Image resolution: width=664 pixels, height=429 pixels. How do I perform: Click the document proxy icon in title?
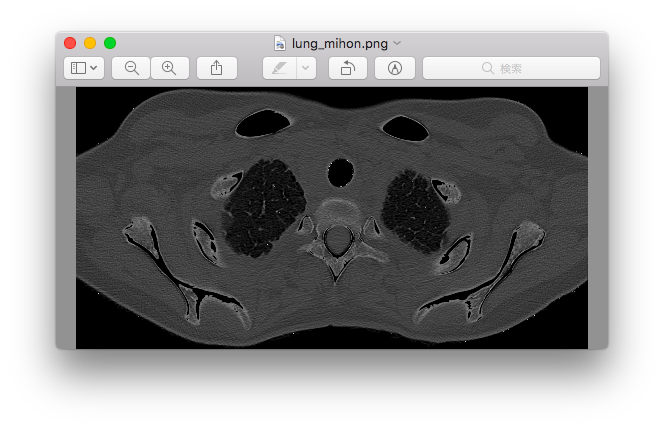tap(279, 43)
